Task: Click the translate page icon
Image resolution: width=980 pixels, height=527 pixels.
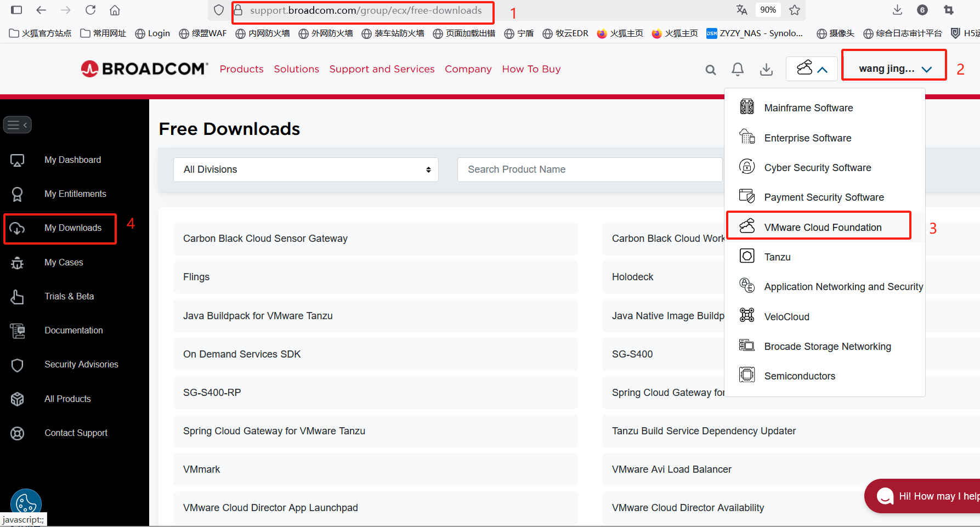Action: [742, 10]
